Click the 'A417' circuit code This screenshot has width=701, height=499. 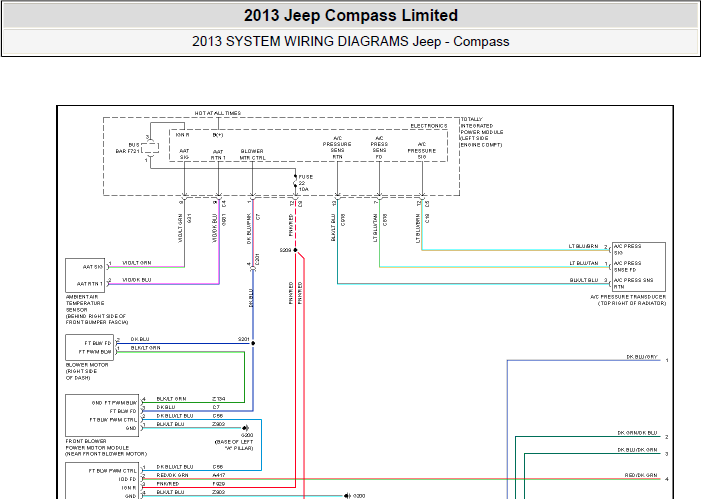[x=218, y=475]
